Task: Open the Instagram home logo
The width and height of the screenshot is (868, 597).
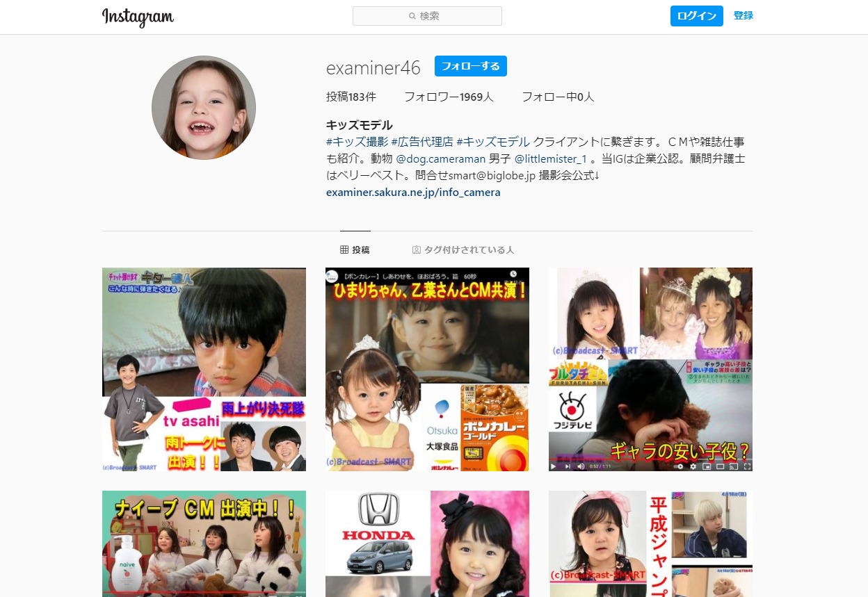Action: pyautogui.click(x=138, y=17)
